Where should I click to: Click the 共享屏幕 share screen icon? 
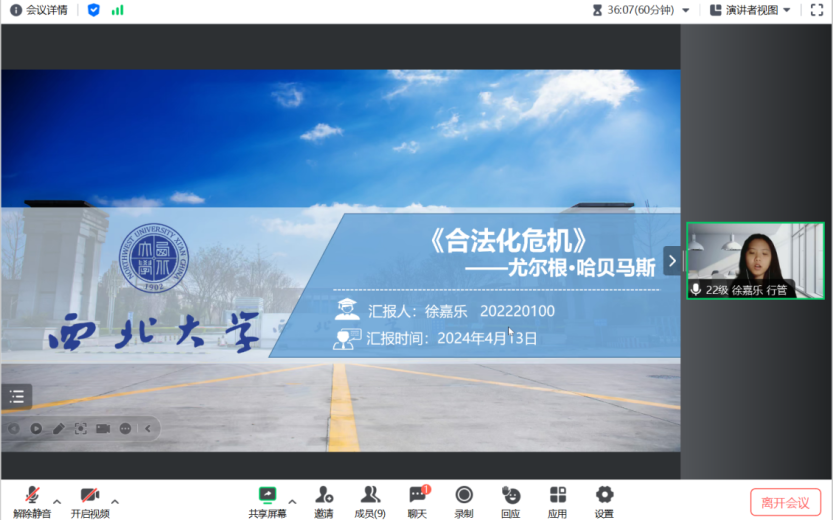(267, 495)
